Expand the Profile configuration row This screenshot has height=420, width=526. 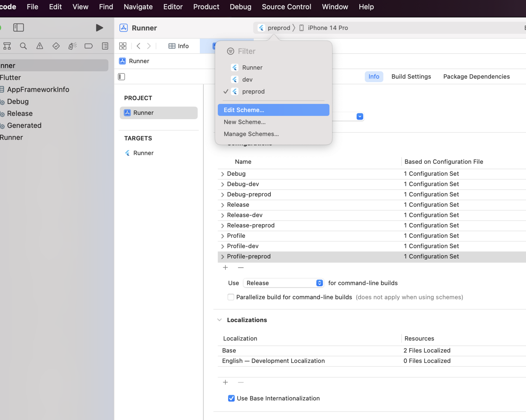click(222, 236)
